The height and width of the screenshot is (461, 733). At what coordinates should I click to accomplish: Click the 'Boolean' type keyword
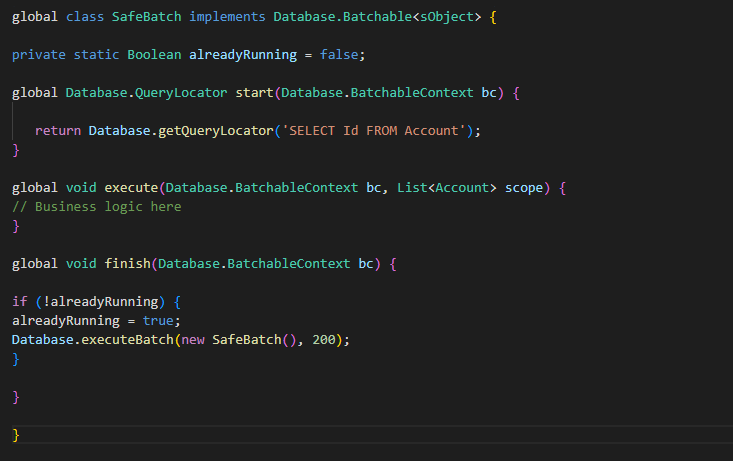(x=154, y=55)
